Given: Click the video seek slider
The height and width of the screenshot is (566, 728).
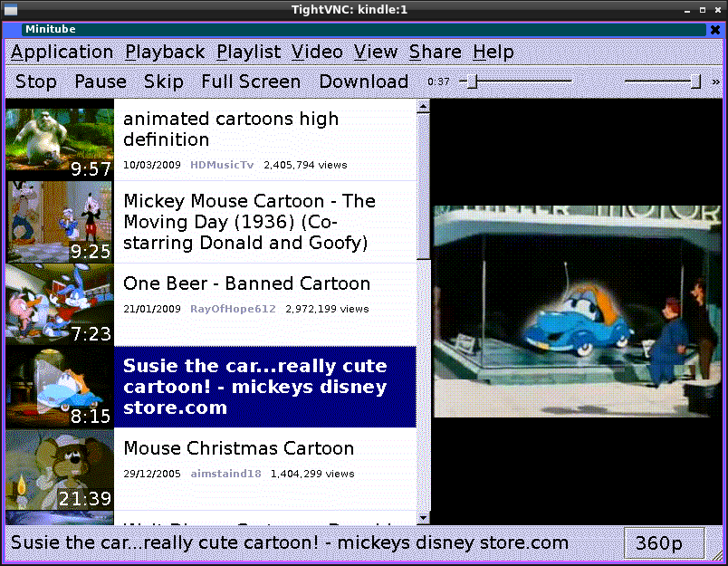Looking at the screenshot, I should click(x=516, y=82).
